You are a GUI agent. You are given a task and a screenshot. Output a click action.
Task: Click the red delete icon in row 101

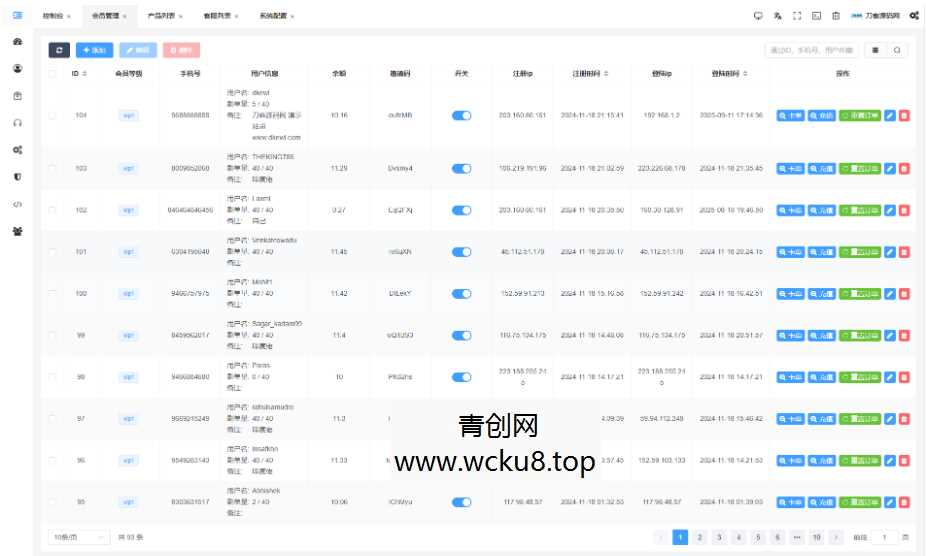(x=904, y=252)
